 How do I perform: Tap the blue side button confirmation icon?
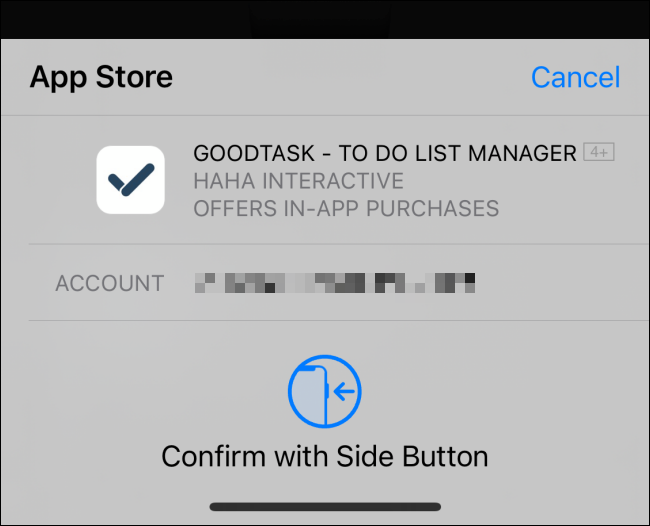coord(324,393)
